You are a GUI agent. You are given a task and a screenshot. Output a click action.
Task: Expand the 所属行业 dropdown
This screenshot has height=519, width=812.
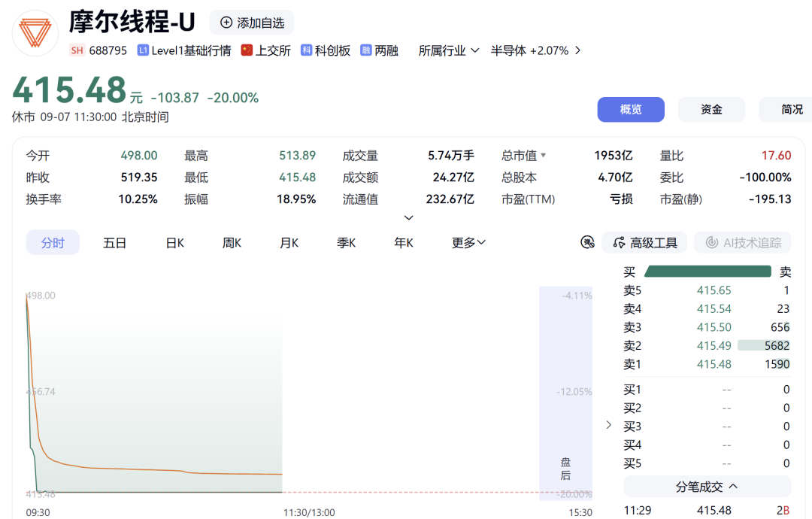pos(448,50)
